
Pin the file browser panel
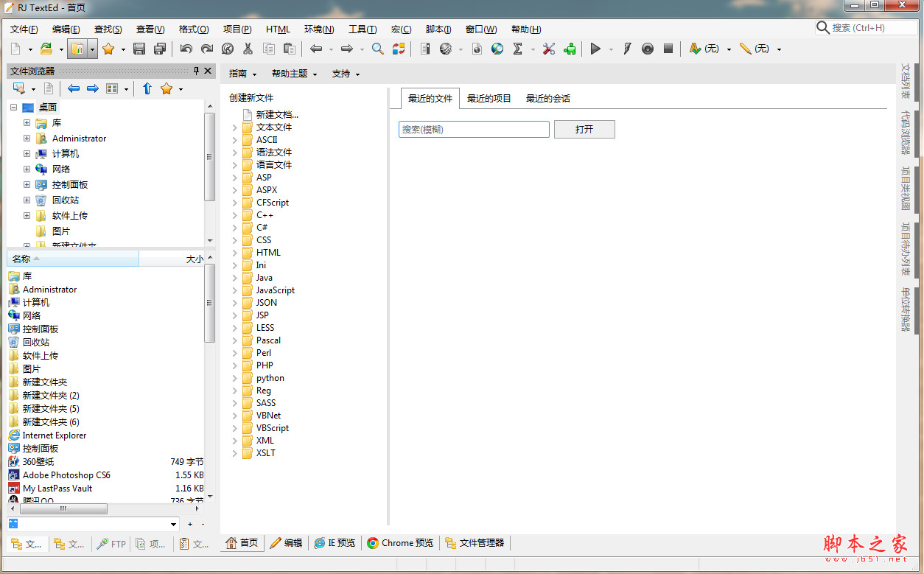tap(197, 71)
